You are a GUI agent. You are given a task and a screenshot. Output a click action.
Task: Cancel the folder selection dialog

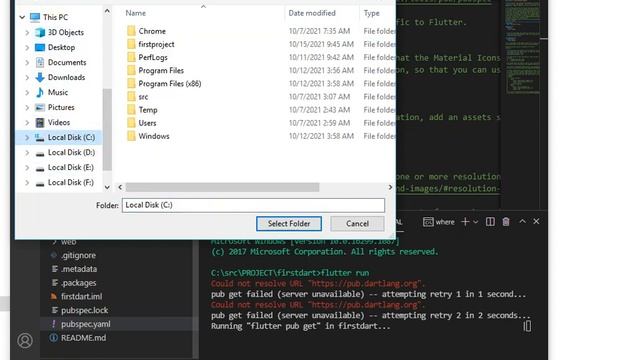tap(357, 224)
